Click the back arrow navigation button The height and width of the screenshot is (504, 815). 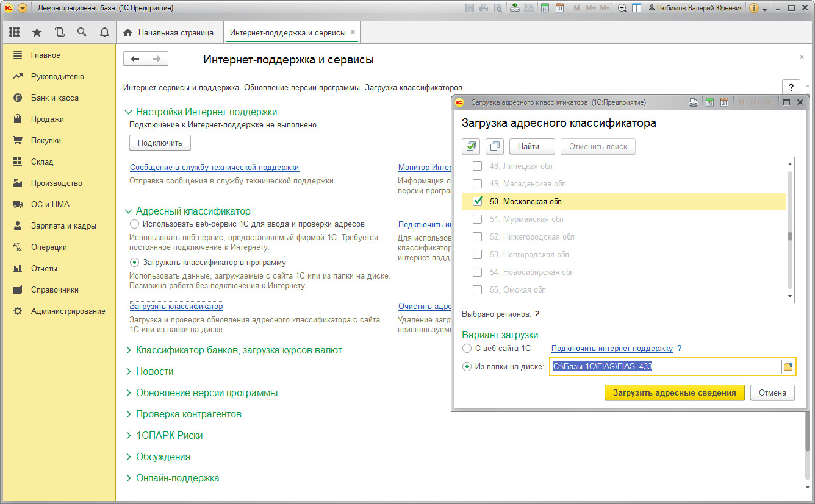(135, 59)
